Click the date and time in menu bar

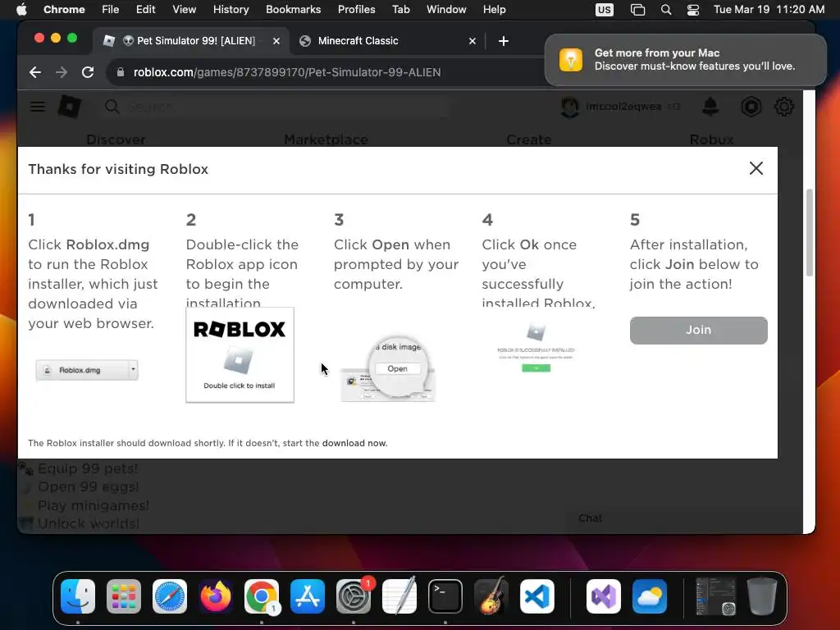(769, 10)
